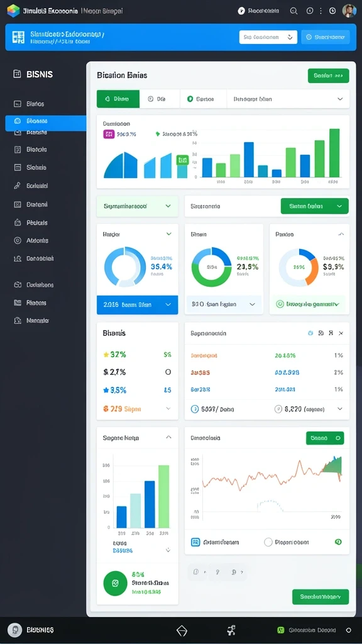
Task: Click the green button at top-right of panel
Action: pyautogui.click(x=328, y=75)
